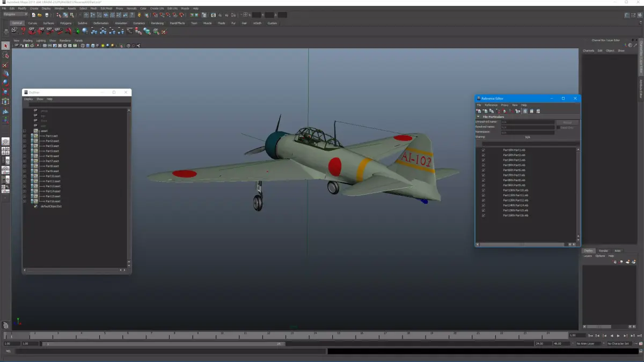Screen dimensions: 644x362
Task: Expand Part10:aset in the Outliner
Action: (25, 176)
